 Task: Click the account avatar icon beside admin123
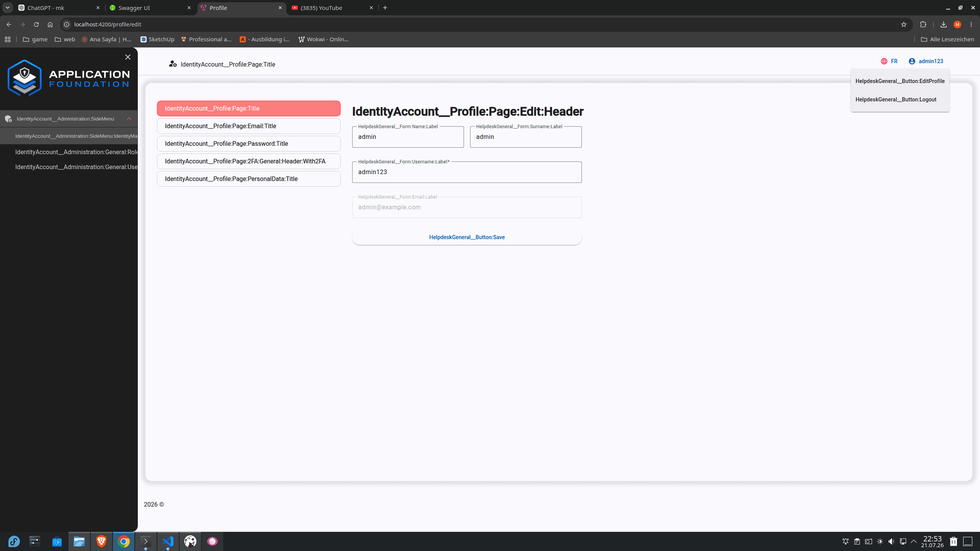click(912, 61)
